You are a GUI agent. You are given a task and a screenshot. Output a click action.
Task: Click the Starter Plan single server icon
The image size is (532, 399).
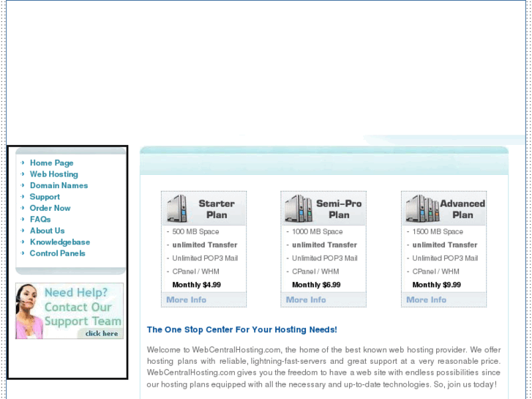[x=177, y=209]
